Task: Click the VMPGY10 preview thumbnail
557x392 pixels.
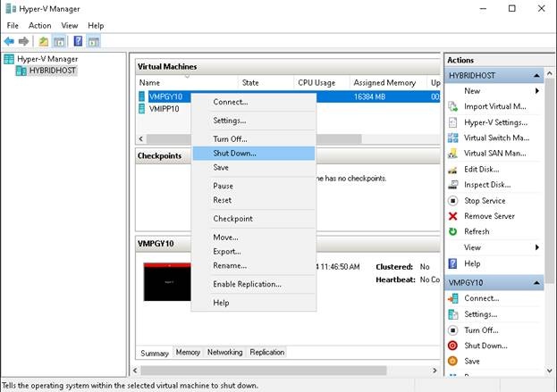Action: tap(167, 282)
